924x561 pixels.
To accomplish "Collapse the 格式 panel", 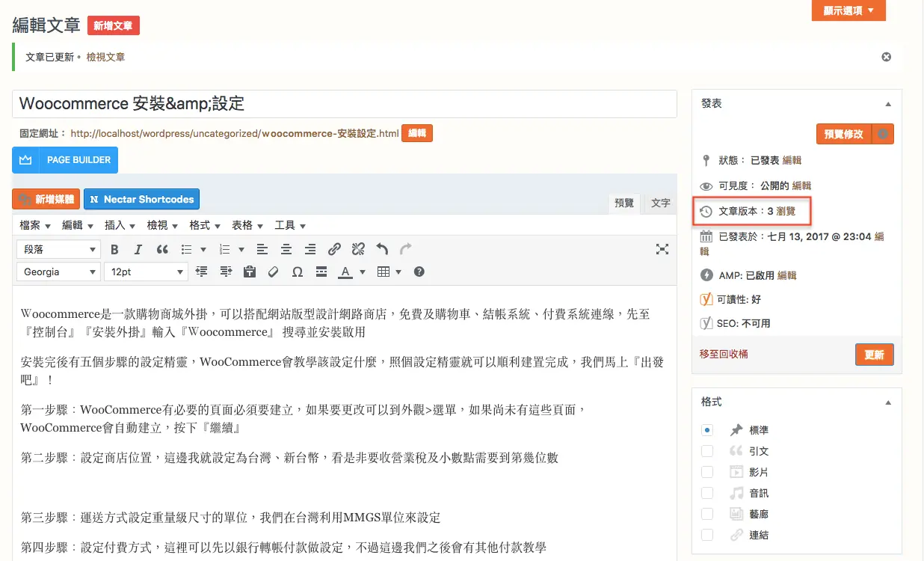I will [x=888, y=402].
